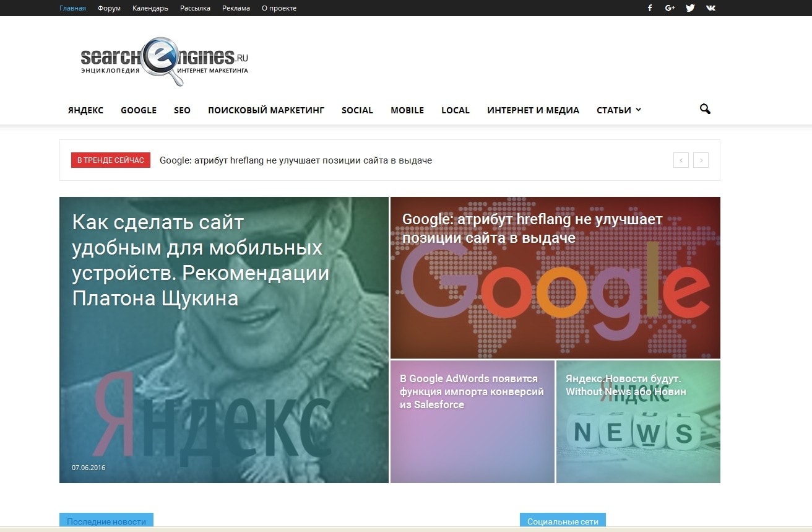Open the Социальные сети section tab
Viewport: 812px width, 532px height.
pyautogui.click(x=563, y=521)
